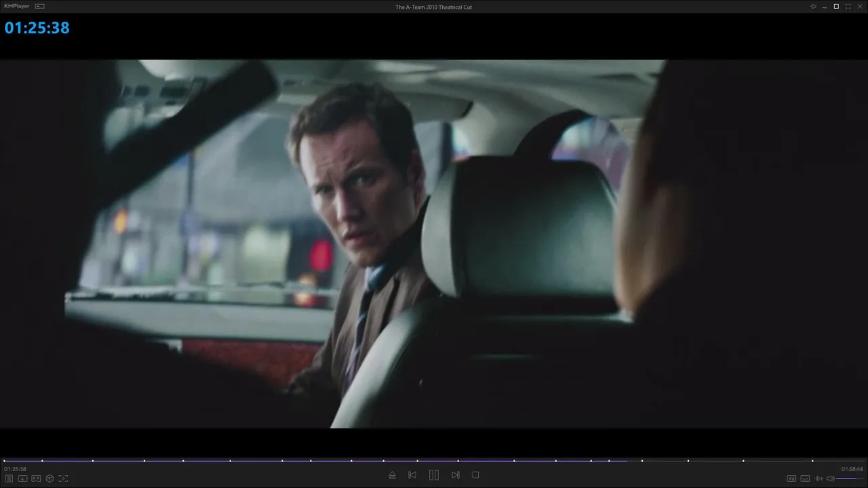
Task: Minimize the KMPlayer window
Action: 825,7
